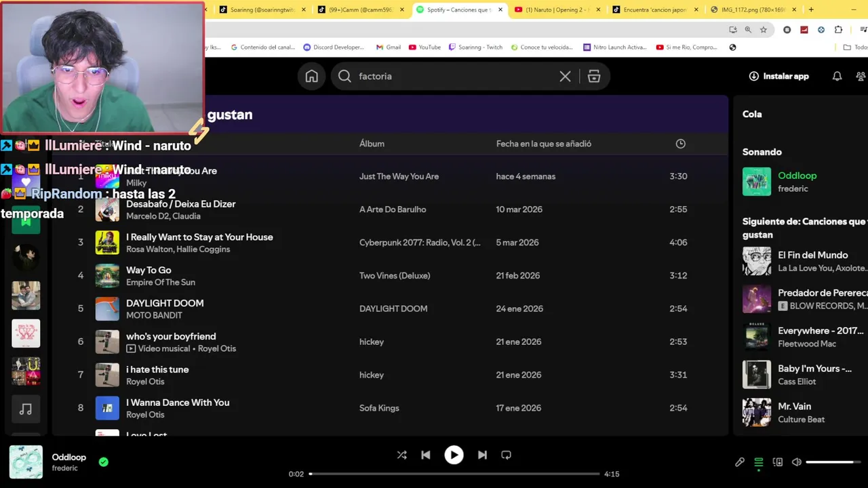Switch to the Naruto Opening 2 YouTube tab
Screen dimensions: 868x488
point(557,9)
